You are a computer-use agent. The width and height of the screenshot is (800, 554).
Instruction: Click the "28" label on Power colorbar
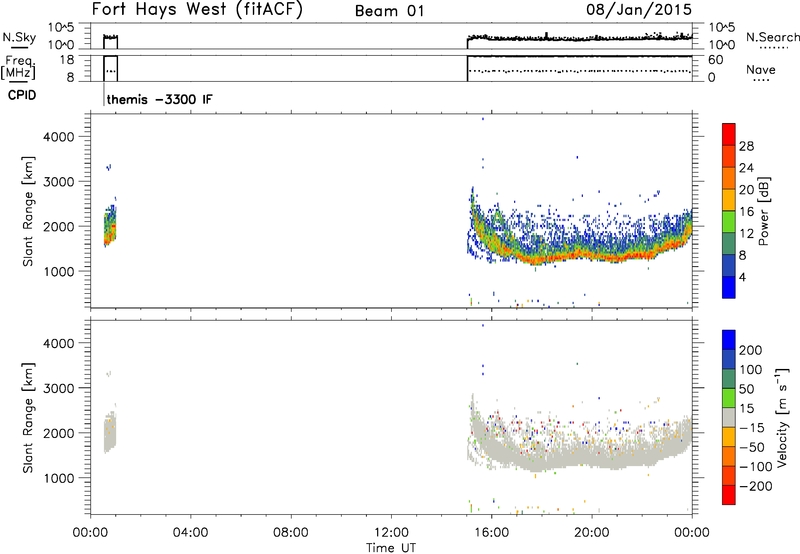(746, 146)
